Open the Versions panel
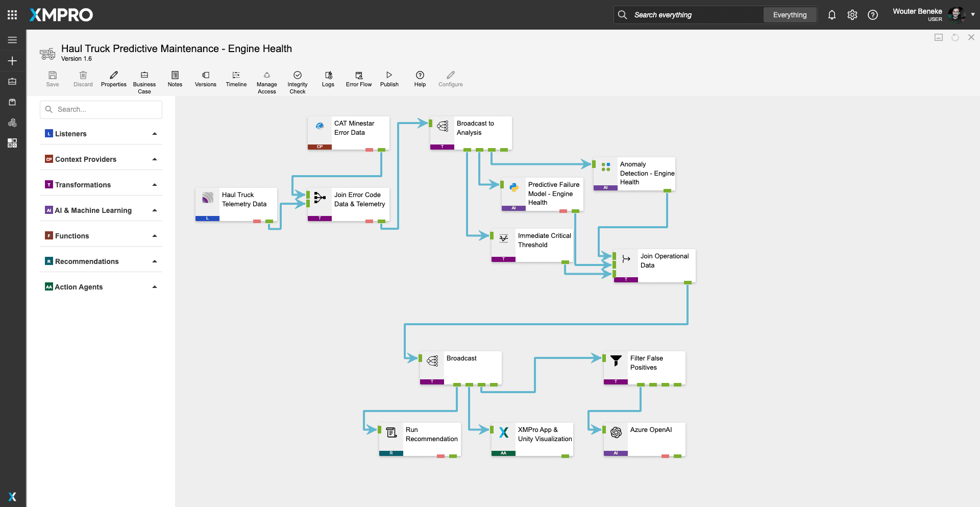 click(205, 76)
